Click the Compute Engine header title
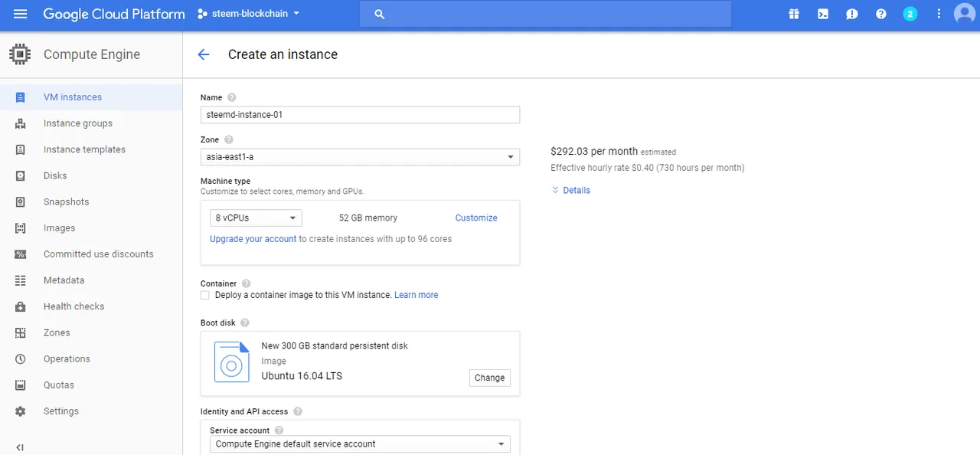Screen dimensions: 980x455 92,54
